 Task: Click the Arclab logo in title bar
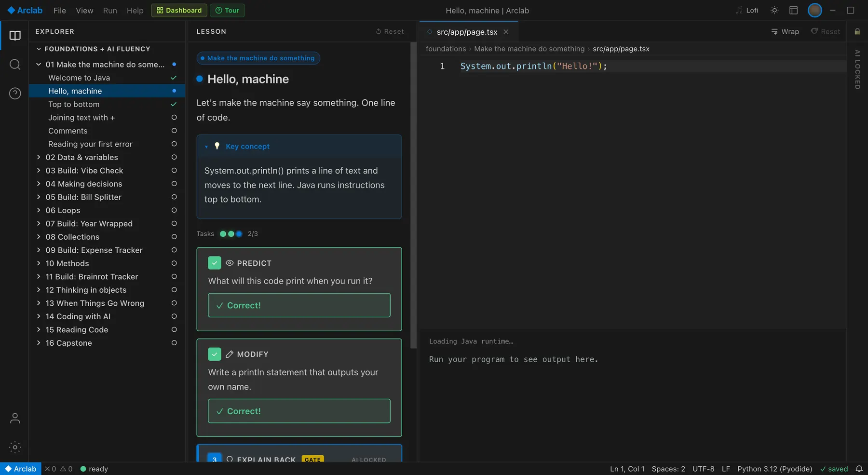(25, 10)
